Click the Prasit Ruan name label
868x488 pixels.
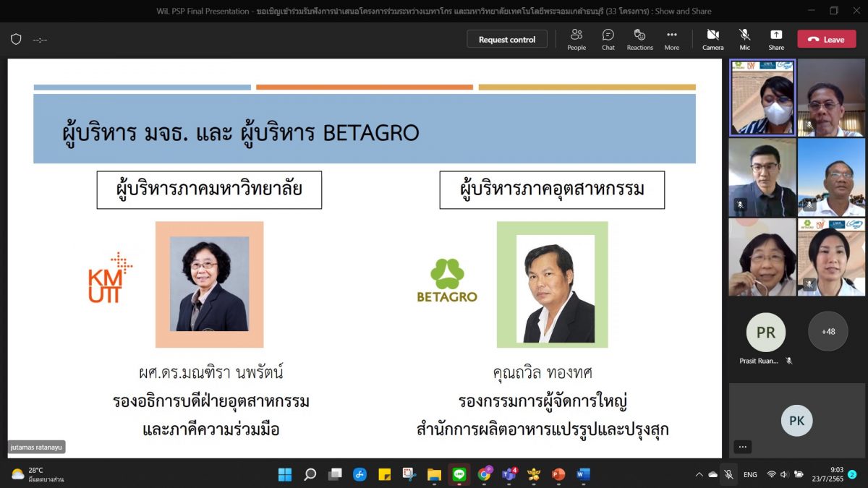coord(759,361)
